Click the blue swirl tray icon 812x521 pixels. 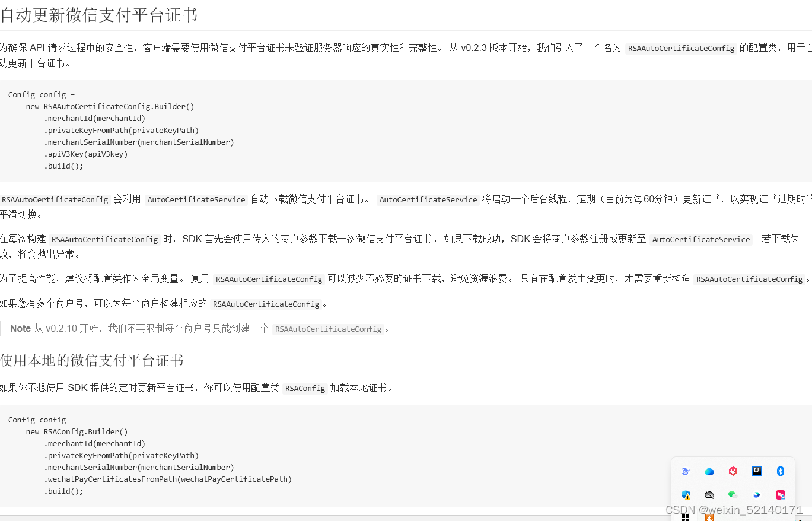[x=686, y=472]
